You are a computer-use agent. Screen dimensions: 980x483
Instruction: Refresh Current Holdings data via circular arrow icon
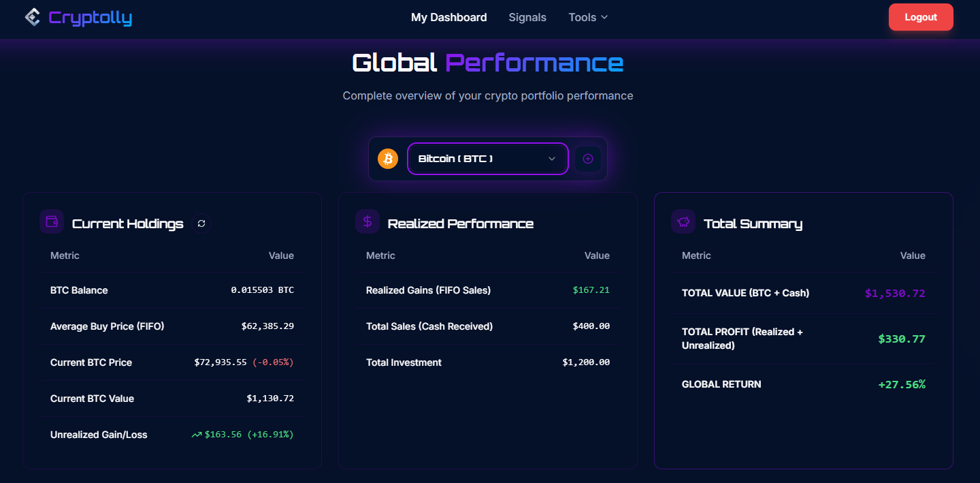[x=201, y=223]
